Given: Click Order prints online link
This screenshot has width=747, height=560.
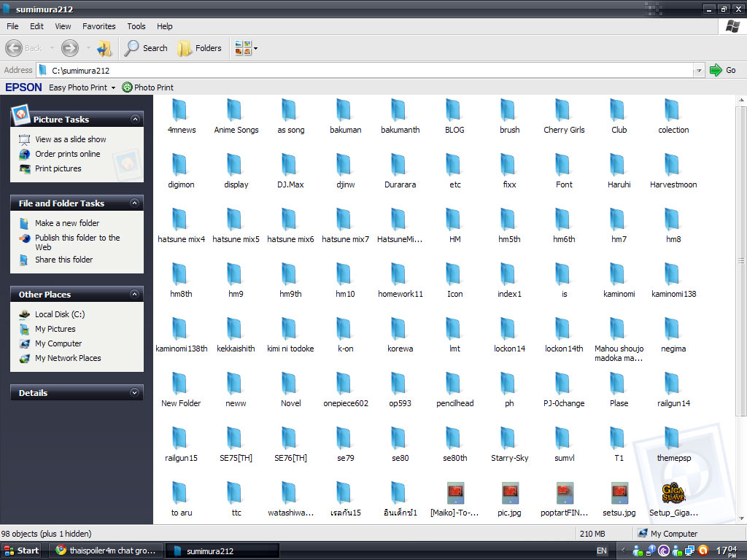Looking at the screenshot, I should [68, 154].
